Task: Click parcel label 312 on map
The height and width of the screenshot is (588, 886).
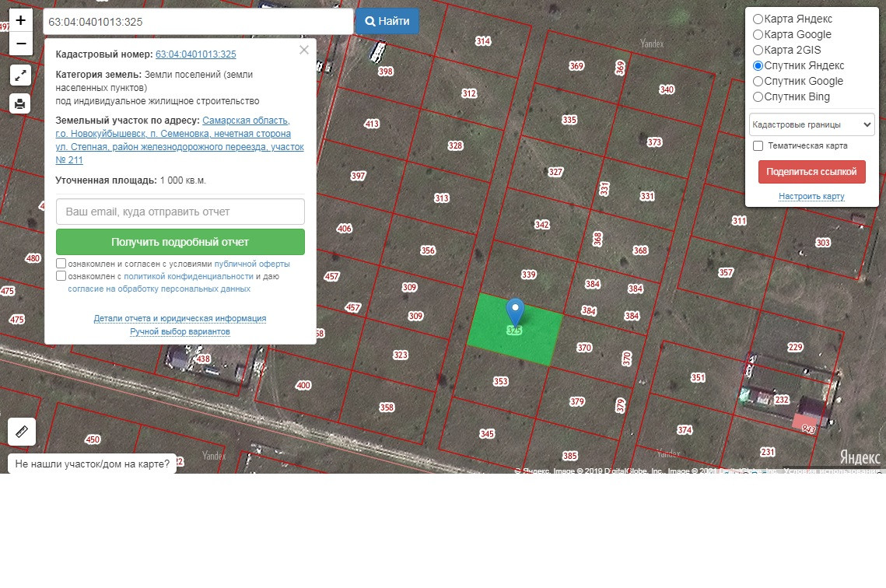Action: pyautogui.click(x=469, y=93)
